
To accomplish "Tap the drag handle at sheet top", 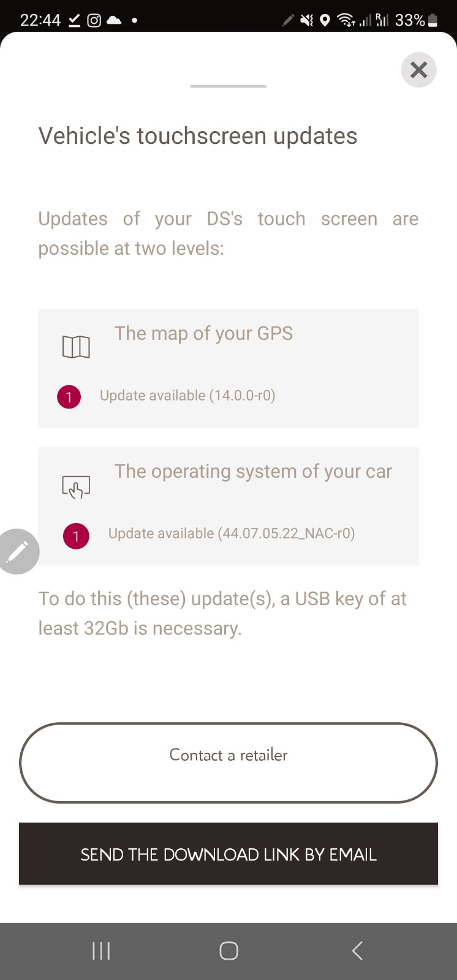I will [x=228, y=86].
